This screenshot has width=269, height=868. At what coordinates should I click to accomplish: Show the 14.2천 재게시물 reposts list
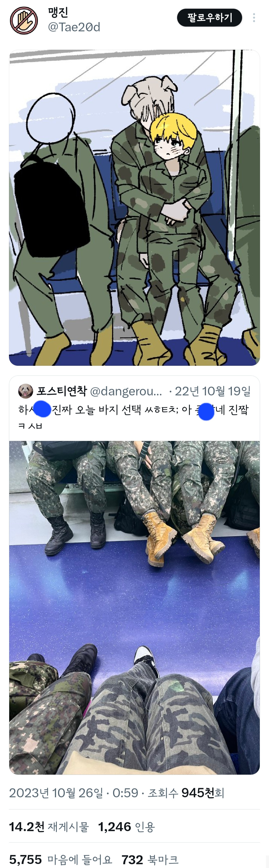49,826
